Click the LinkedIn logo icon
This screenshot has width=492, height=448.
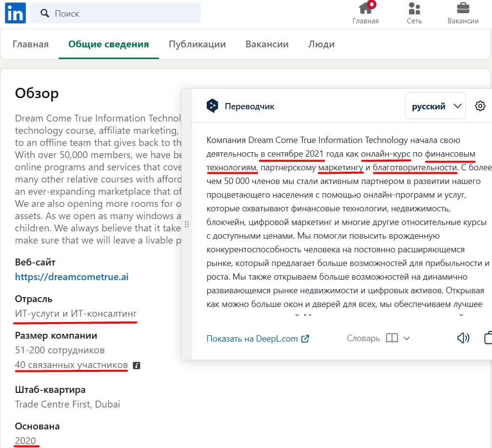[16, 13]
